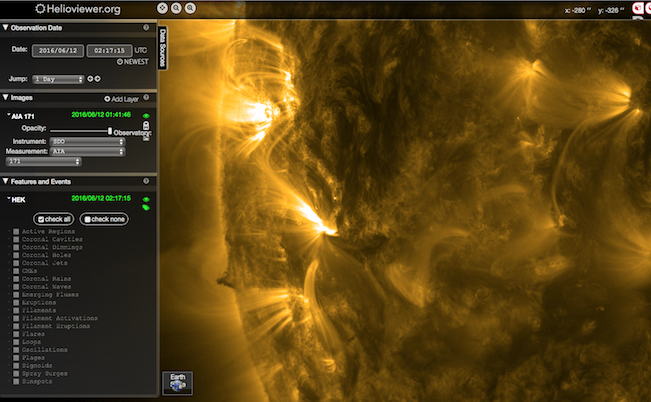Check the Filaments checkbox
This screenshot has height=402, width=651.
pyautogui.click(x=16, y=310)
